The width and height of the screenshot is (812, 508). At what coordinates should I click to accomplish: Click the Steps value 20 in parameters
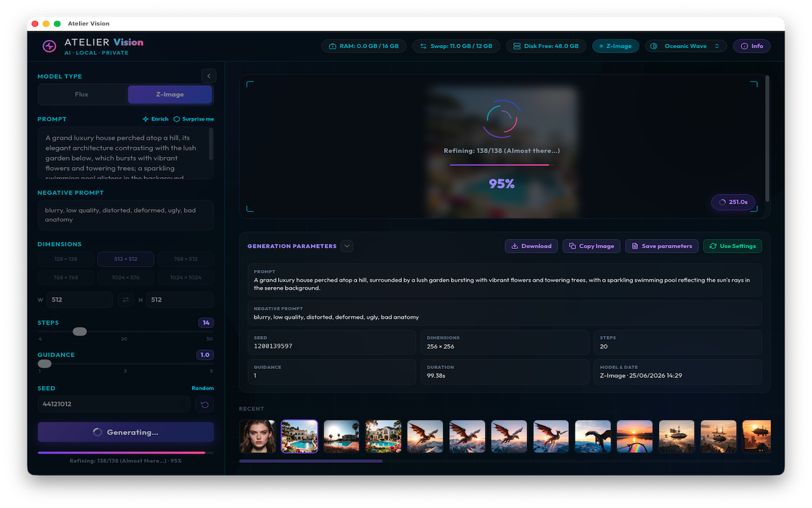pyautogui.click(x=604, y=346)
